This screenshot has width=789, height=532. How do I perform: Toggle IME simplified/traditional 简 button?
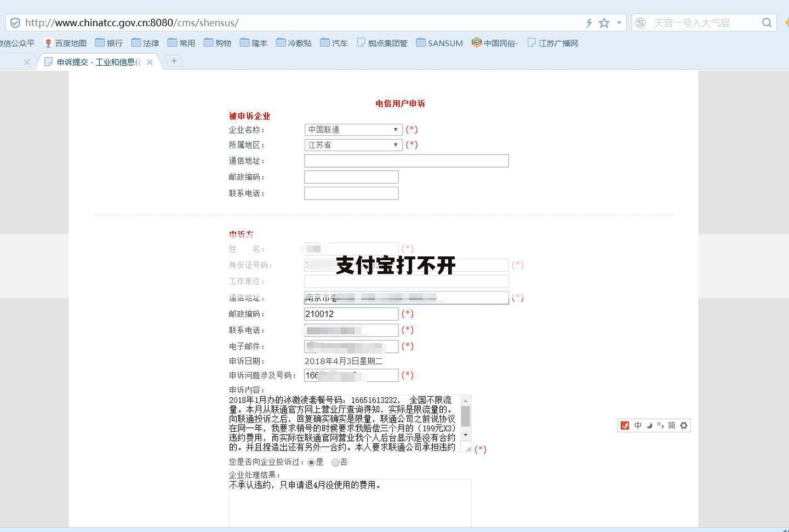672,426
